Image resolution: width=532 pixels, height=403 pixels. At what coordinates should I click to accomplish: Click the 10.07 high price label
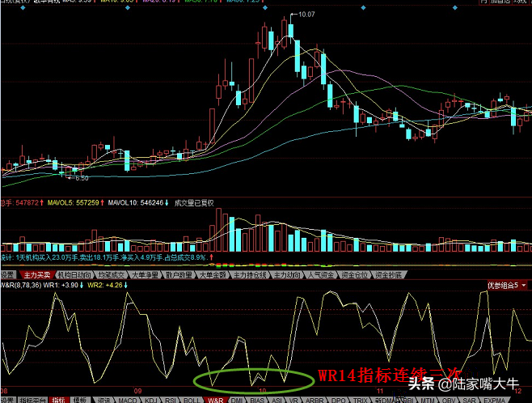(x=306, y=15)
